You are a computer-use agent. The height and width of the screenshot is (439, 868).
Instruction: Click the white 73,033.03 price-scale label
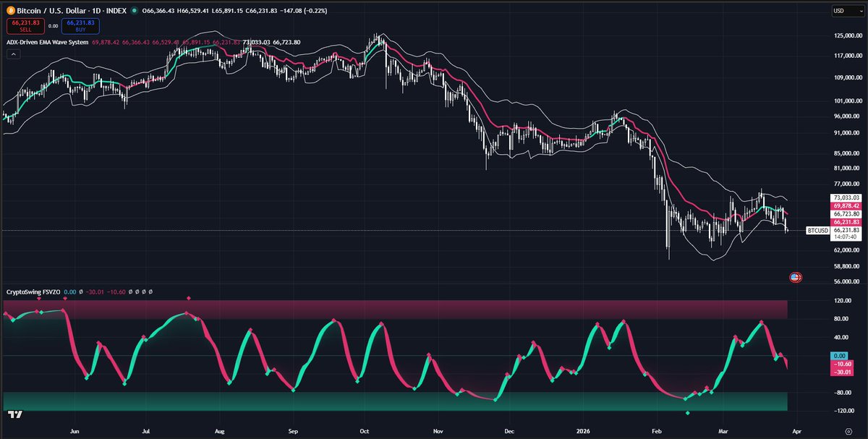pyautogui.click(x=846, y=197)
